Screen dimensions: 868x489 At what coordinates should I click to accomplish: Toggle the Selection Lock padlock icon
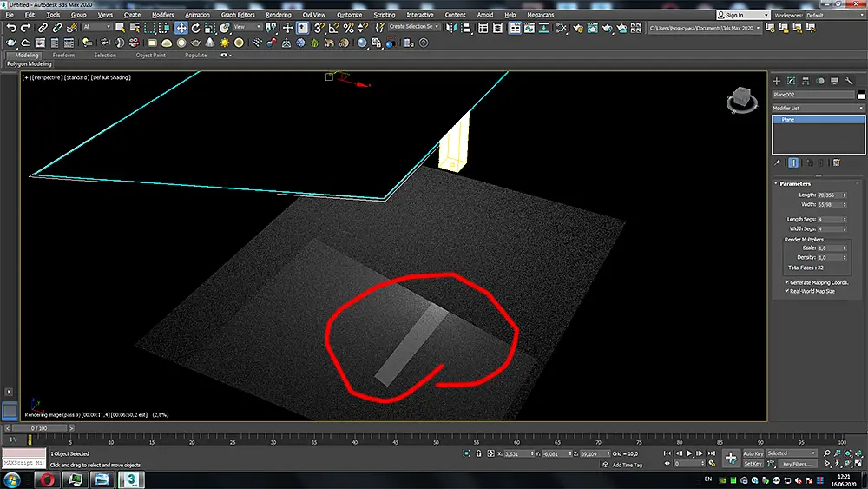(x=479, y=453)
